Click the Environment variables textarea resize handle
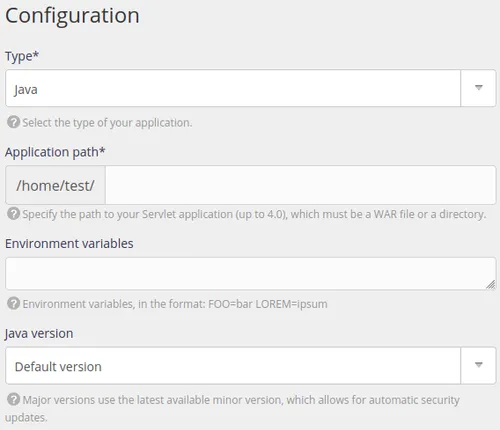500x430 pixels. [x=490, y=284]
